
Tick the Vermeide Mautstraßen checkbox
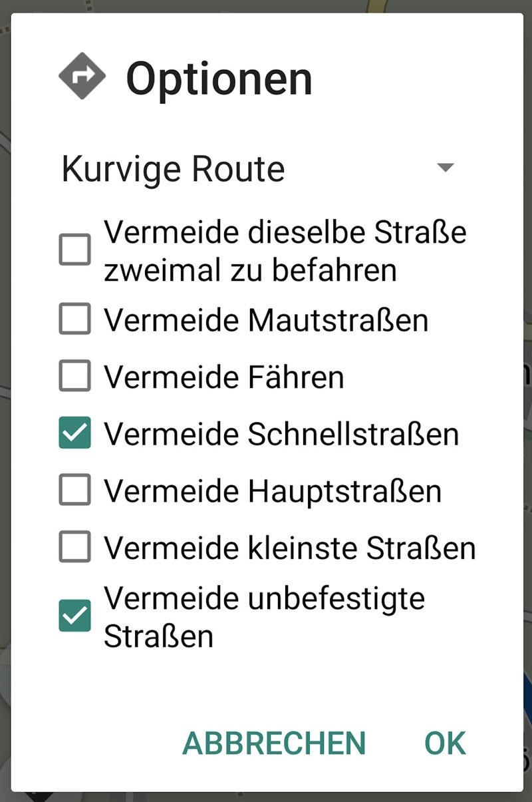click(x=74, y=320)
